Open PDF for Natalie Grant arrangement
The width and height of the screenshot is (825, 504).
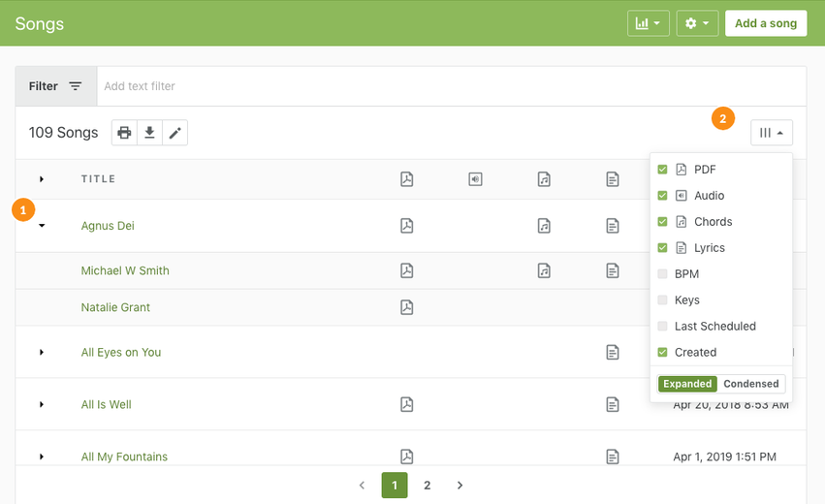tap(407, 307)
